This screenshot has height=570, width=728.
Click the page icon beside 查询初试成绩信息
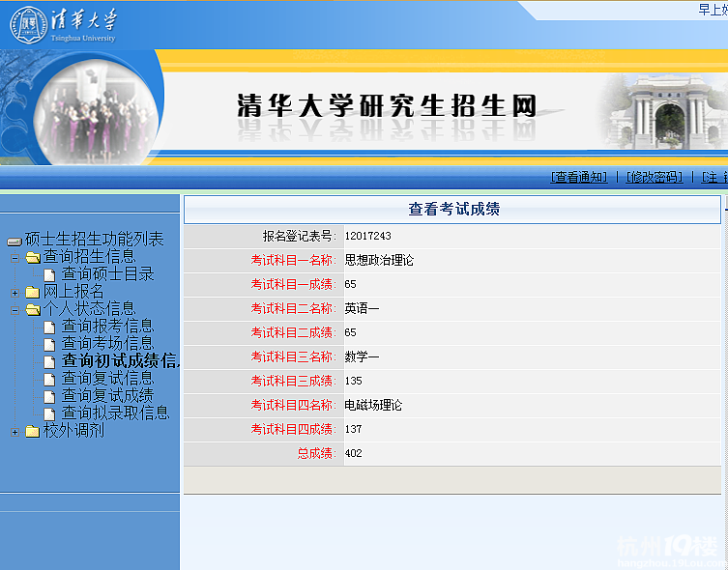[49, 362]
